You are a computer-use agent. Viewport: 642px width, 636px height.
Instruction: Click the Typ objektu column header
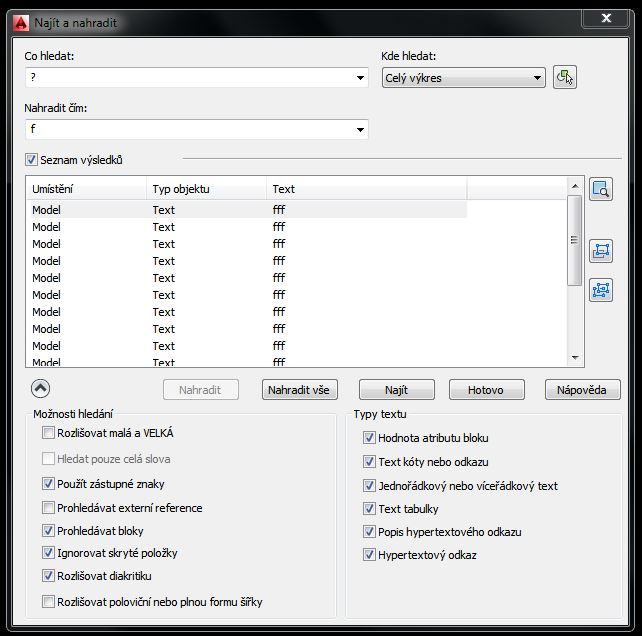coord(205,188)
